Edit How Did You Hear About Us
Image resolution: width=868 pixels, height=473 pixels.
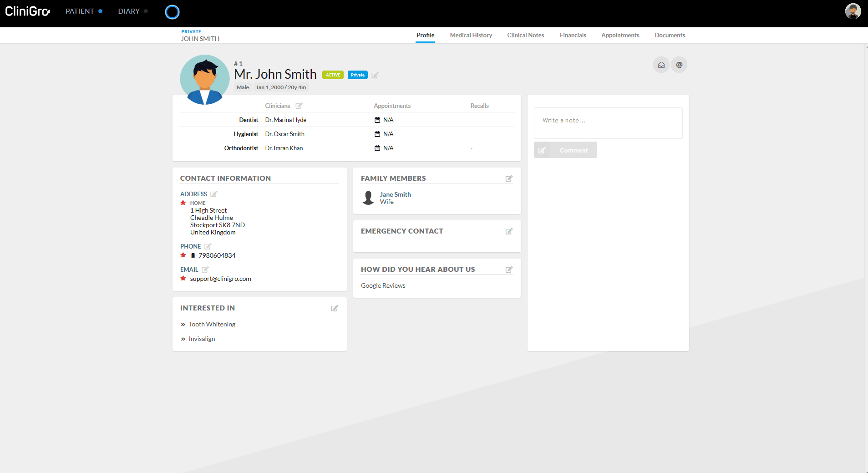[x=509, y=270]
